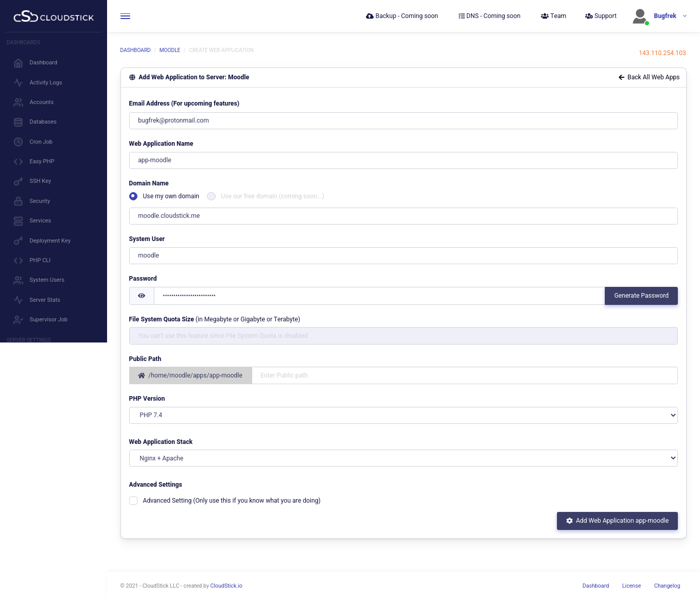The width and height of the screenshot is (700, 600).
Task: Click the Generate Password button
Action: click(x=641, y=296)
